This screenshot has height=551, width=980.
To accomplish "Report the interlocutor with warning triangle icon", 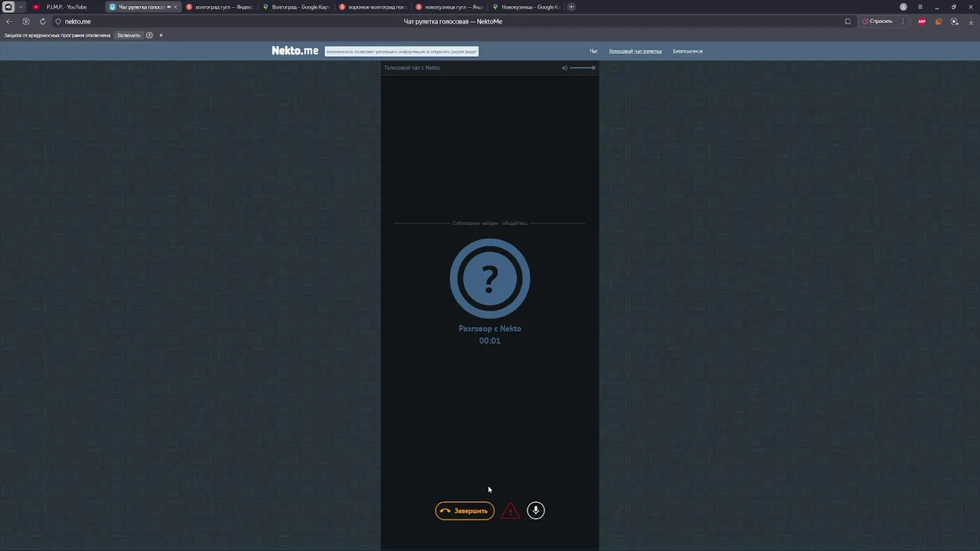I will coord(510,511).
